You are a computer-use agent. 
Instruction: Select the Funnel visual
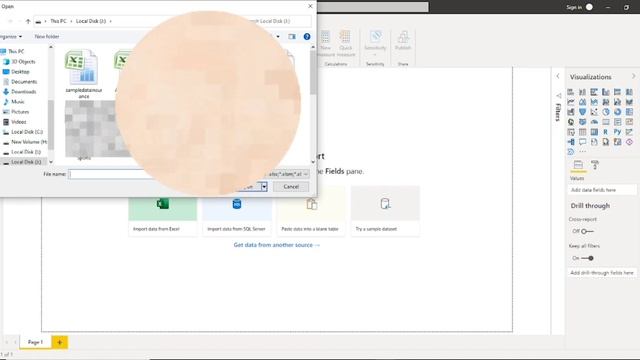point(582,112)
